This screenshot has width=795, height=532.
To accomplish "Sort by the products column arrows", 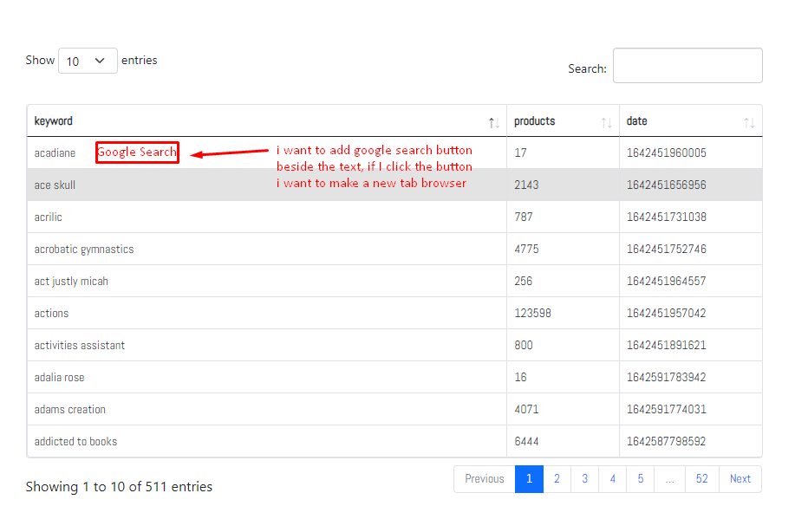I will tap(606, 122).
